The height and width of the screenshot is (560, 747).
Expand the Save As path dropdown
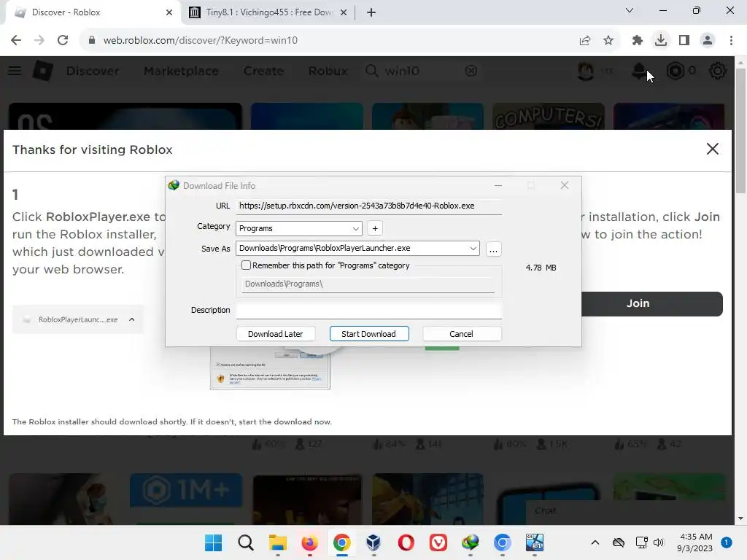tap(473, 248)
